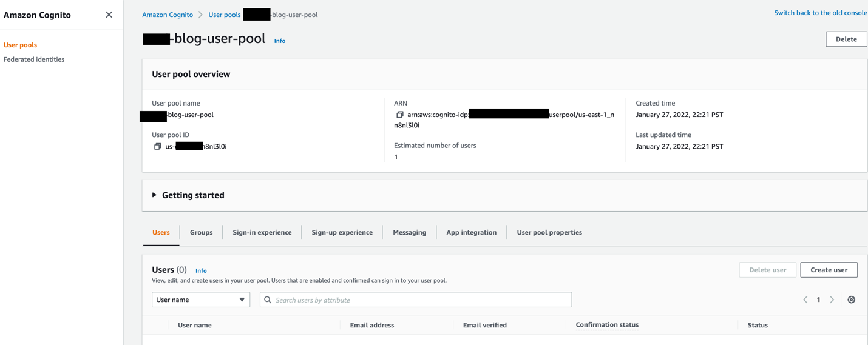Click the Estimated number of users label
This screenshot has width=868, height=345.
click(x=435, y=146)
